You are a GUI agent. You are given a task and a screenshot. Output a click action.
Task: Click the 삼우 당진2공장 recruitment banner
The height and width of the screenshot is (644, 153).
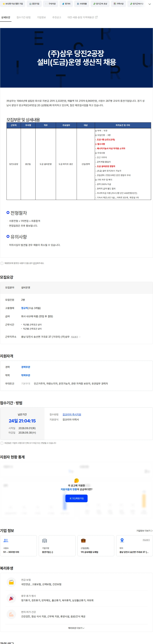pyautogui.click(x=76, y=58)
